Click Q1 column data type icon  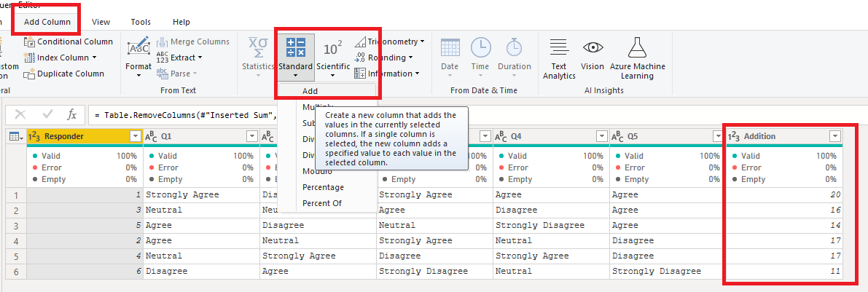[x=151, y=136]
